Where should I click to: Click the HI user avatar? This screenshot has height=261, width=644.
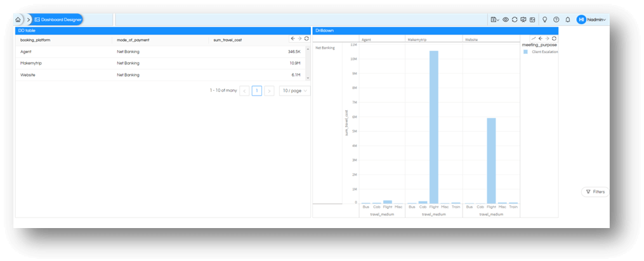(x=581, y=19)
